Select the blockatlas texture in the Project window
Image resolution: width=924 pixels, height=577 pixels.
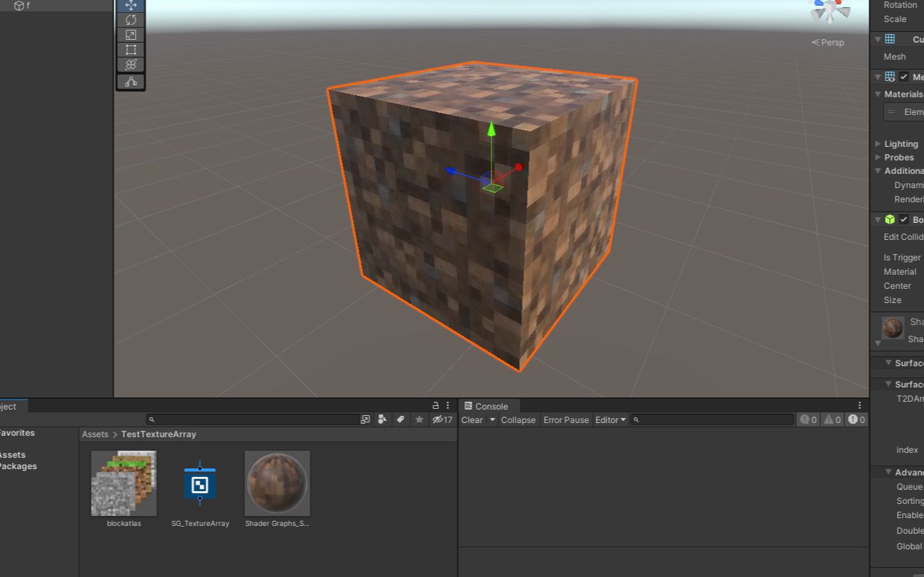pos(123,482)
